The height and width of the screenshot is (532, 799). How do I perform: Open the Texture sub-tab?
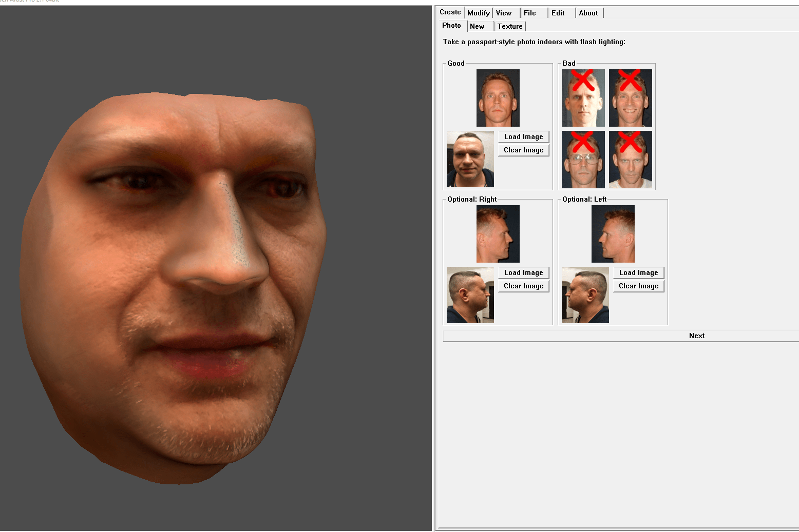coord(510,26)
